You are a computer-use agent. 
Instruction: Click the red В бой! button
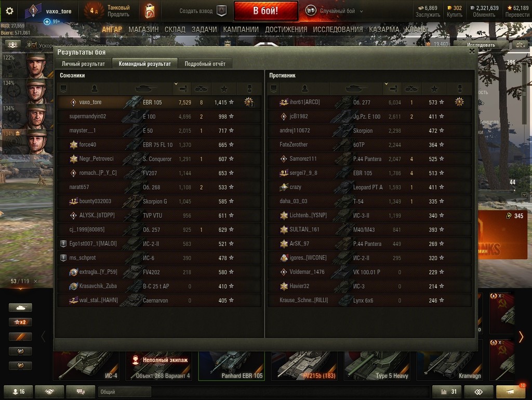coord(265,11)
